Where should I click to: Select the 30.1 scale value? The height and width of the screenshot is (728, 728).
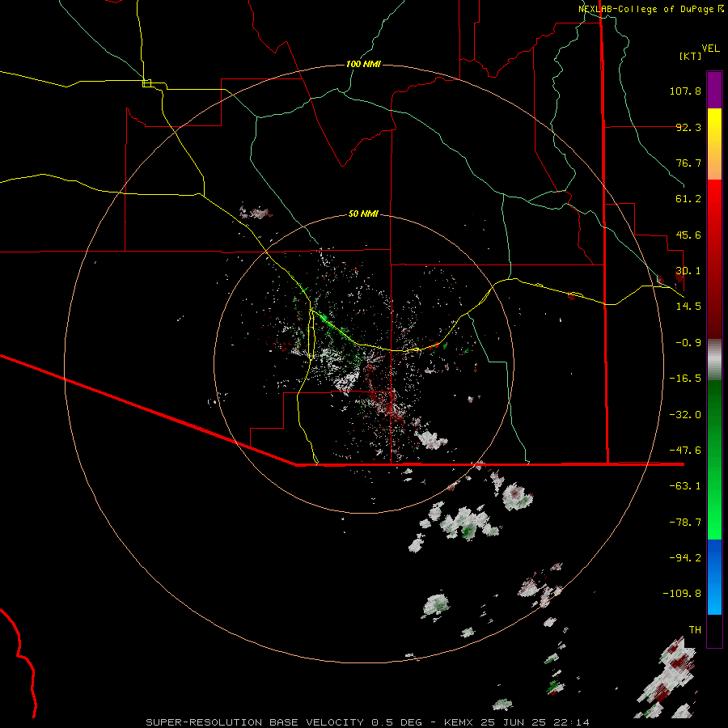coord(688,271)
